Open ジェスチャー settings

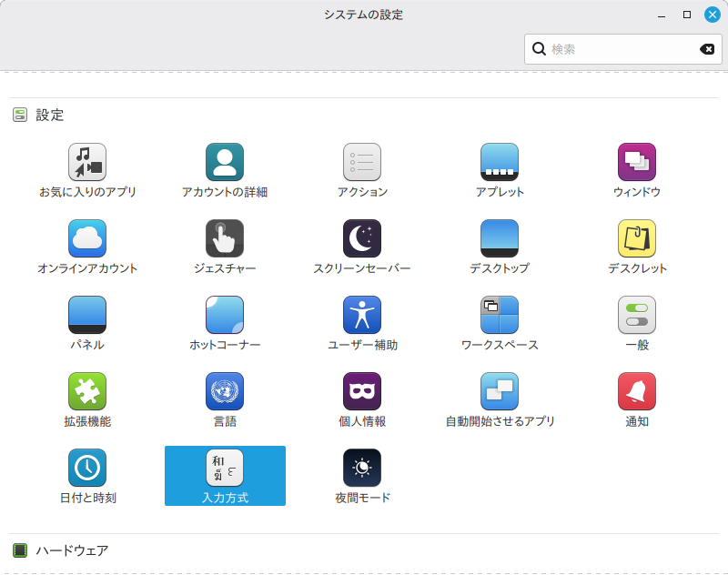pyautogui.click(x=225, y=239)
